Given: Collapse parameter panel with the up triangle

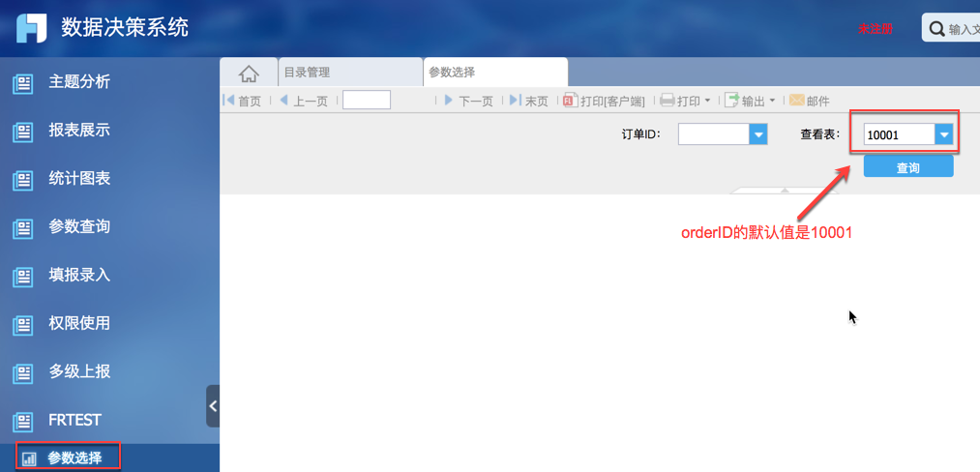Looking at the screenshot, I should 785,190.
